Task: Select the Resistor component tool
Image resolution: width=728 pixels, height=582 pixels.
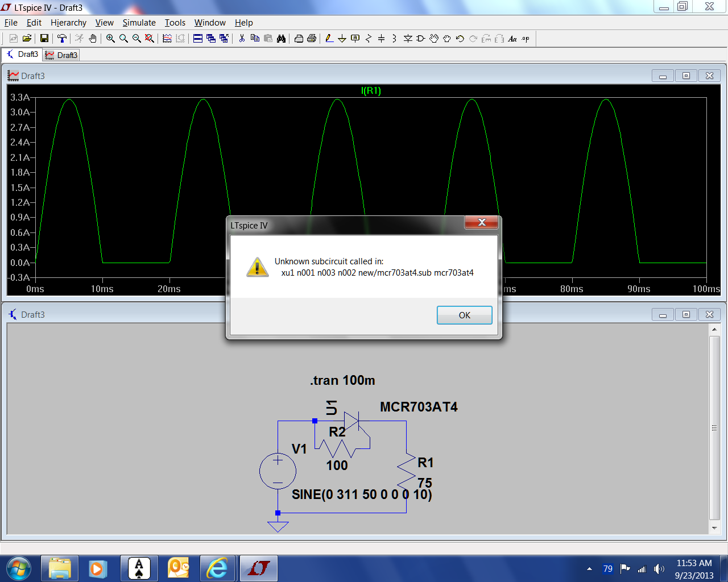Action: pyautogui.click(x=369, y=39)
